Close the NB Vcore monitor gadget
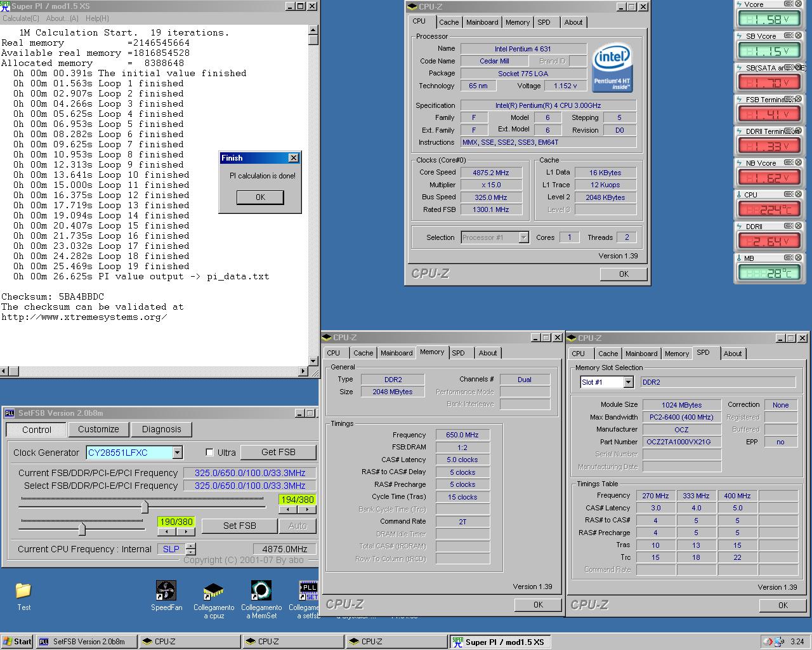 coord(798,162)
